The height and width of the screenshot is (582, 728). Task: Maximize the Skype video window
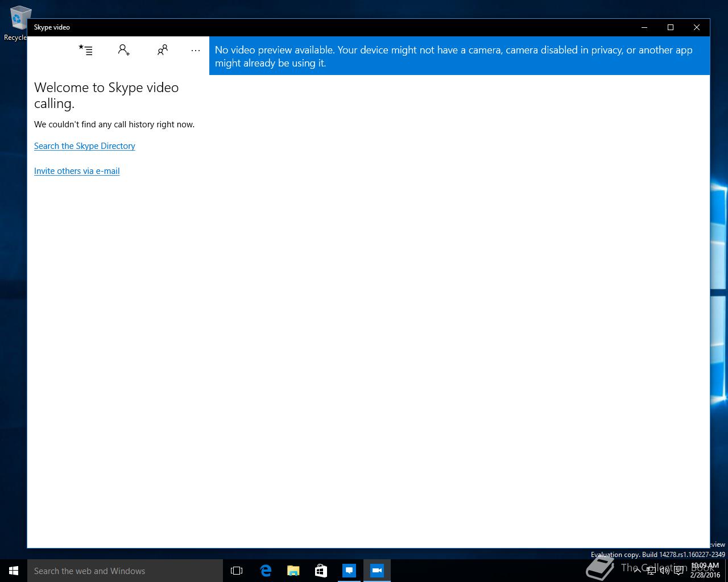(x=671, y=27)
